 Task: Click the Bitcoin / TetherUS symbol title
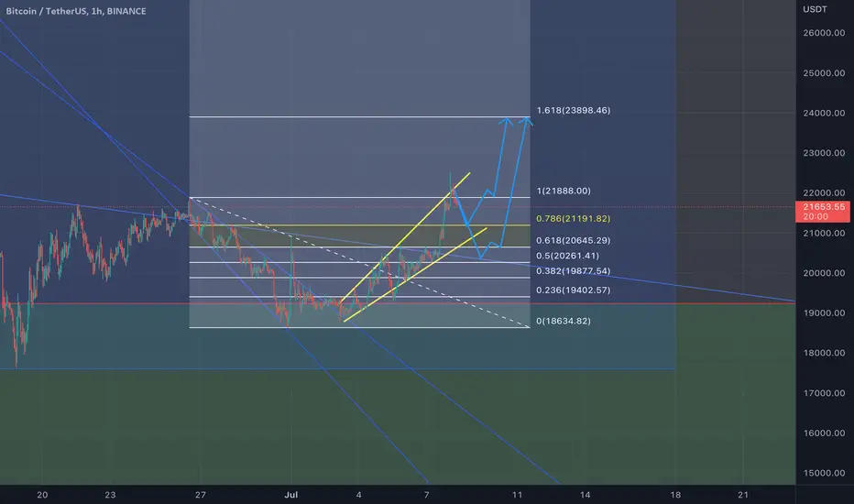point(76,11)
